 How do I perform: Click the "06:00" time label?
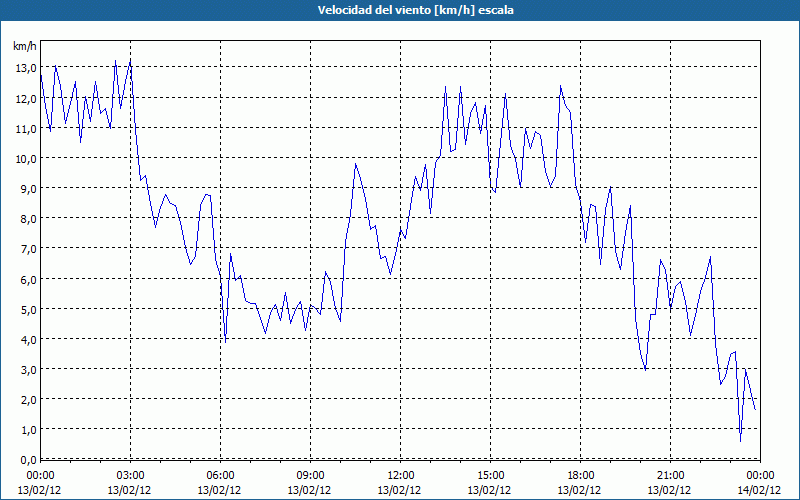click(220, 476)
